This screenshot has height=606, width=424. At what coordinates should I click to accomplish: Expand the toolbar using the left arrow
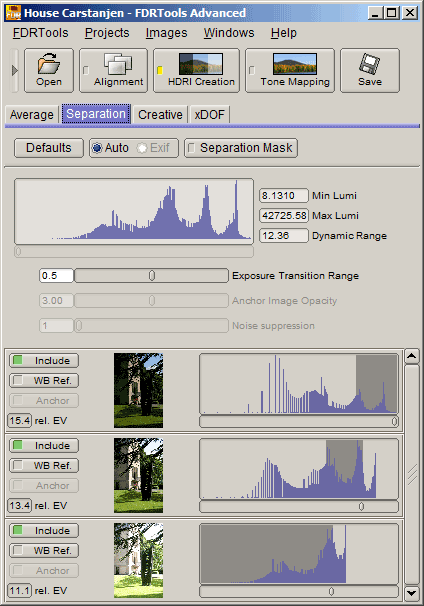15,70
